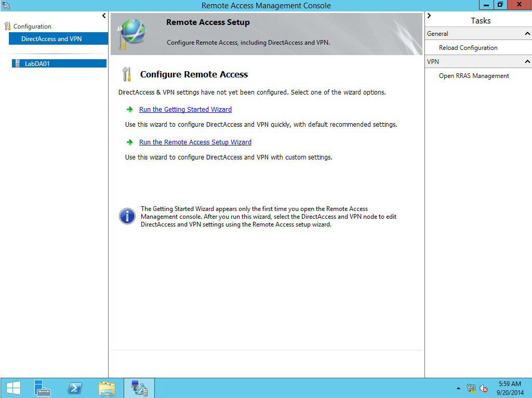Click green arrow beside Remote Access Setup Wizard
Screen dimensions: 532x398
129,142
